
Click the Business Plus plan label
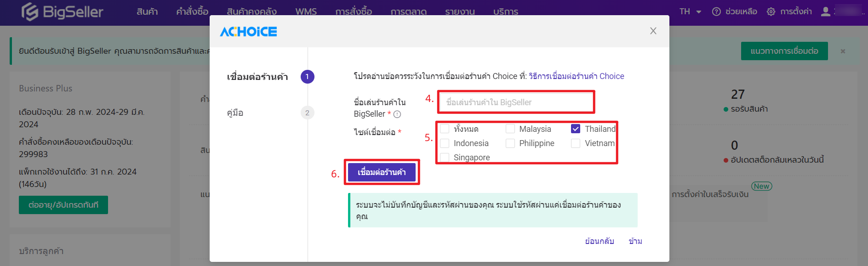tap(46, 88)
